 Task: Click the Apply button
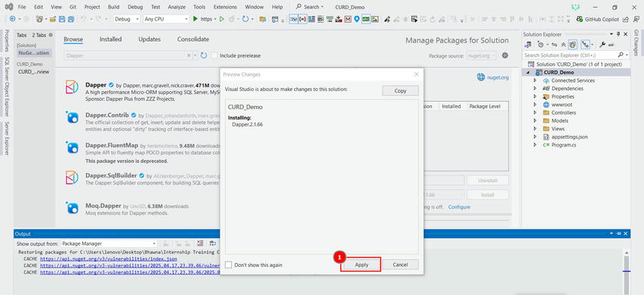361,265
